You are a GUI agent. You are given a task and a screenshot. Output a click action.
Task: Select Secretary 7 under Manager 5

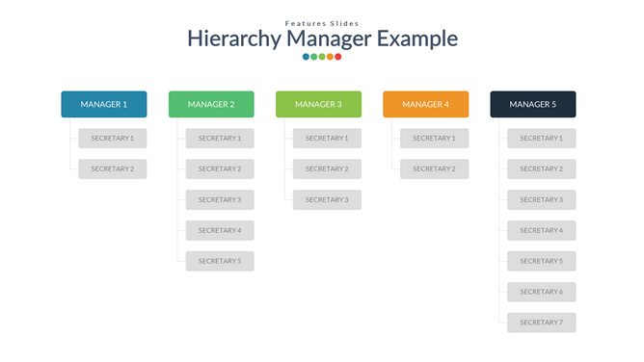[x=541, y=323]
